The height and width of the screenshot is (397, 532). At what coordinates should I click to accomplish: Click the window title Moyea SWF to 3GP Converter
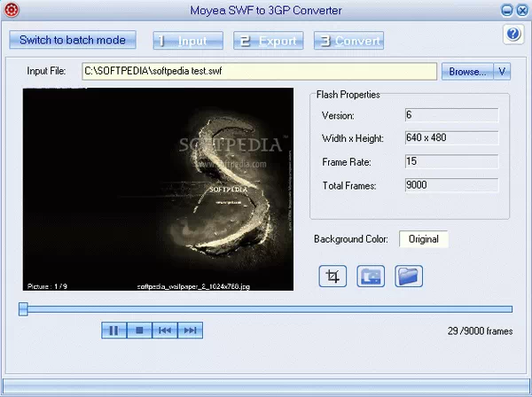coord(266,11)
